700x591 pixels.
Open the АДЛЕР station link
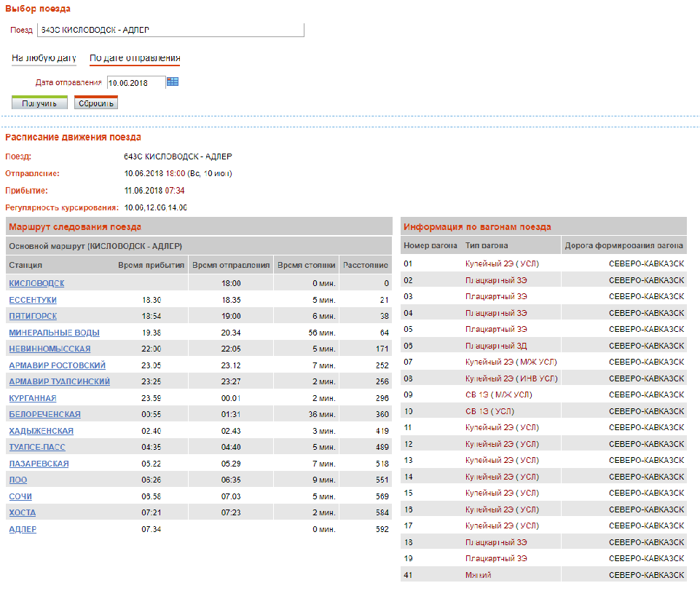pos(23,529)
